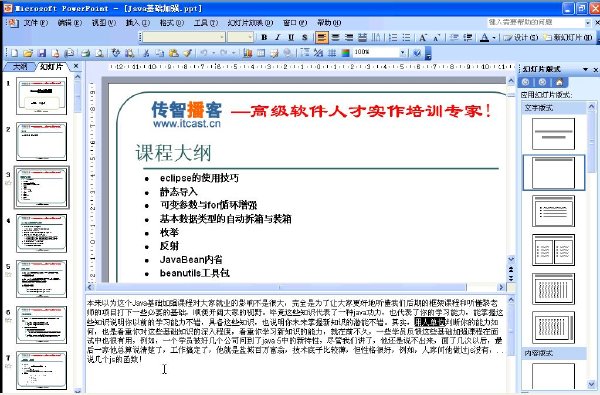Click the Increase Font Size icon

[x=422, y=37]
